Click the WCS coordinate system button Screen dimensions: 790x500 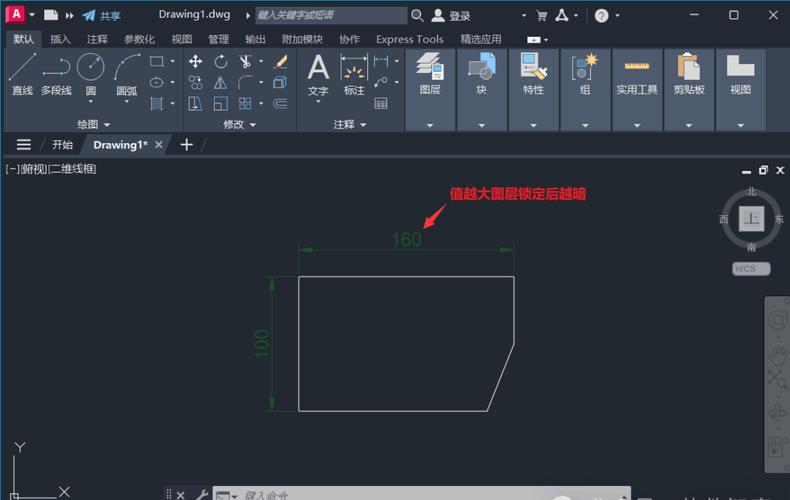(751, 268)
